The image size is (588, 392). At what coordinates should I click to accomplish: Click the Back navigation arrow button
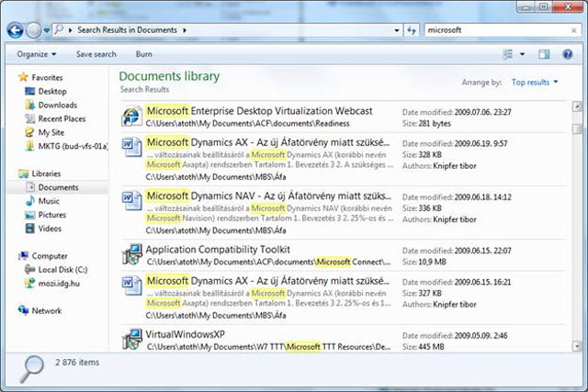point(16,30)
